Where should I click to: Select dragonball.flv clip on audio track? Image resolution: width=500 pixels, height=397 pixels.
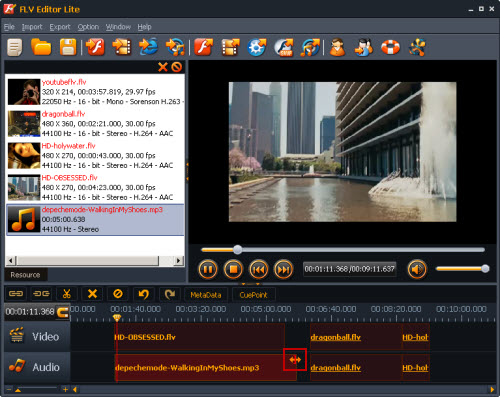[x=356, y=367]
